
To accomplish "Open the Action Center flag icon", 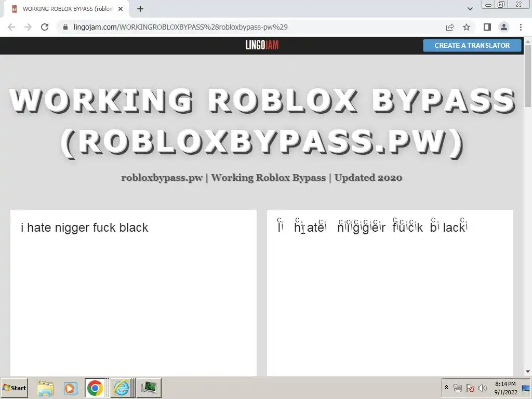I will tap(470, 388).
